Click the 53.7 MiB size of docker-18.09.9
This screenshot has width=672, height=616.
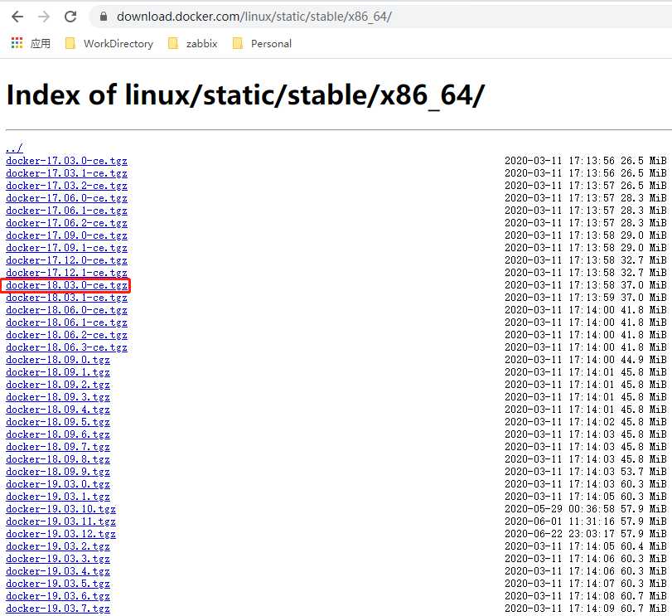(644, 472)
